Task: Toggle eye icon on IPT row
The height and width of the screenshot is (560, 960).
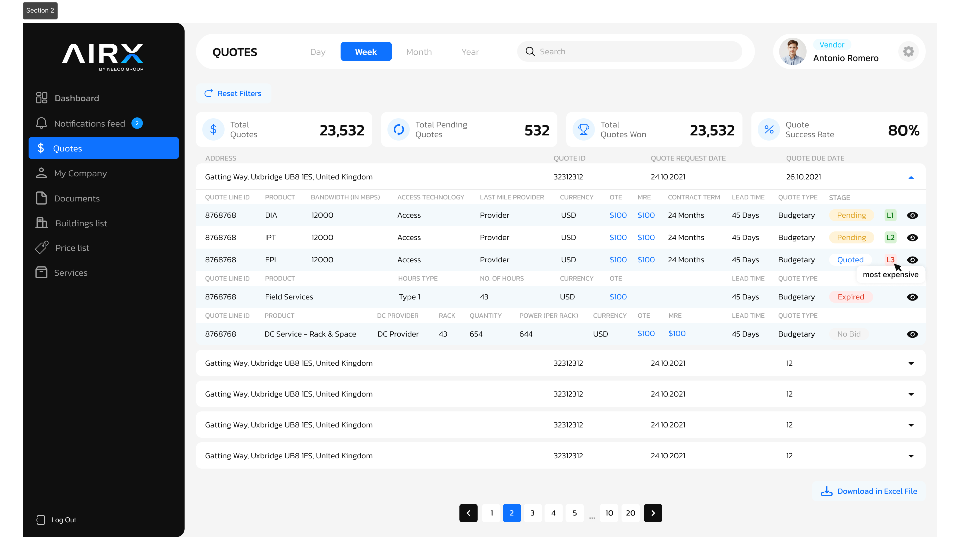Action: click(912, 237)
